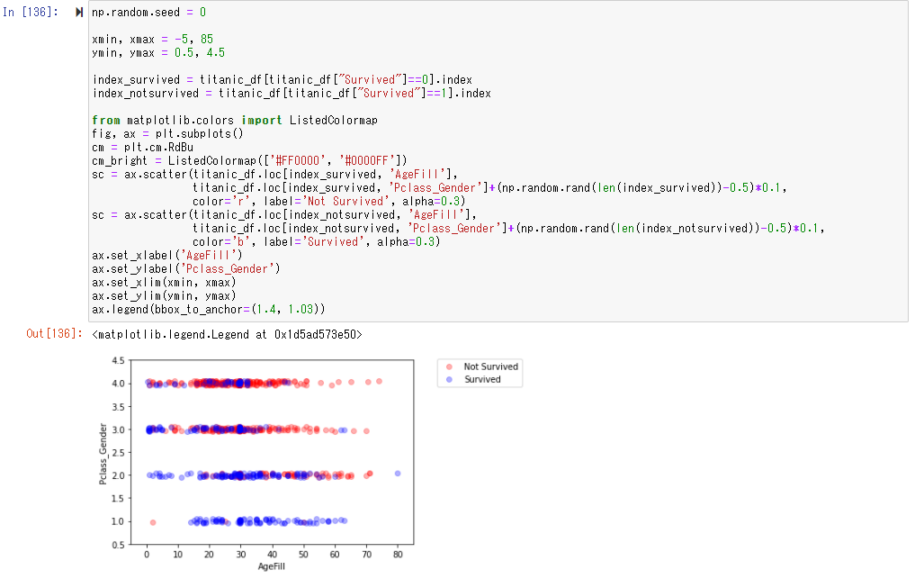This screenshot has height=588, width=924.
Task: Click the ax.set_xlabel('AgeFill') line
Action: tap(167, 256)
